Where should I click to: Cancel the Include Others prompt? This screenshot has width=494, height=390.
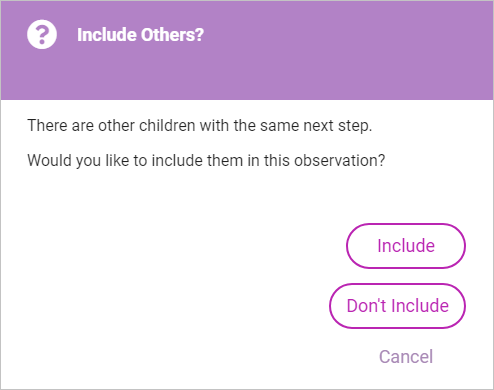406,357
